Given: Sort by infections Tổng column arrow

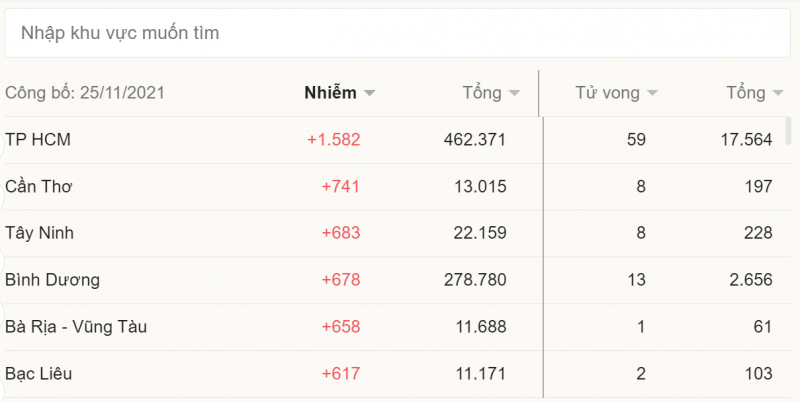Looking at the screenshot, I should tap(515, 94).
